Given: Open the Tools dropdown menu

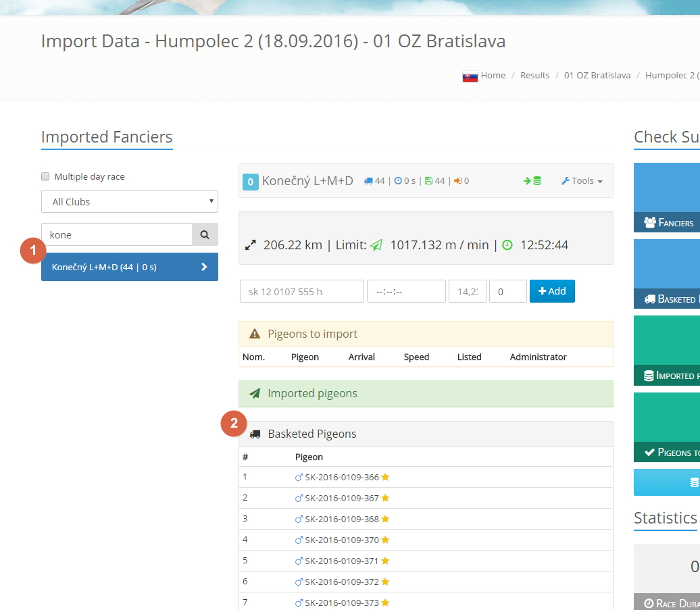Looking at the screenshot, I should 582,181.
